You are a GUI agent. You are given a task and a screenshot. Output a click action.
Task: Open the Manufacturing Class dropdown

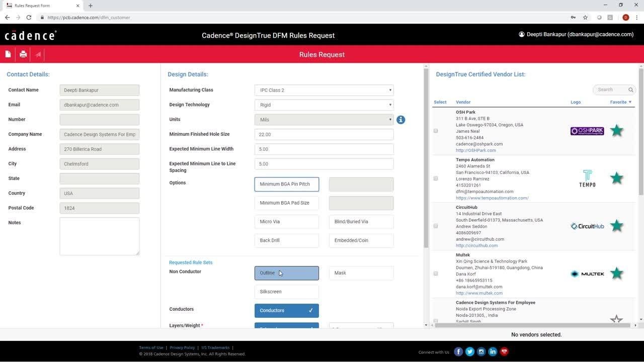324,90
